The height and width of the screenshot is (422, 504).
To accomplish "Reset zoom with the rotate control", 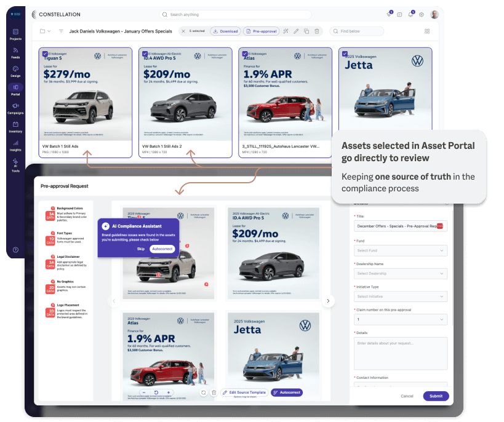I will click(156, 392).
